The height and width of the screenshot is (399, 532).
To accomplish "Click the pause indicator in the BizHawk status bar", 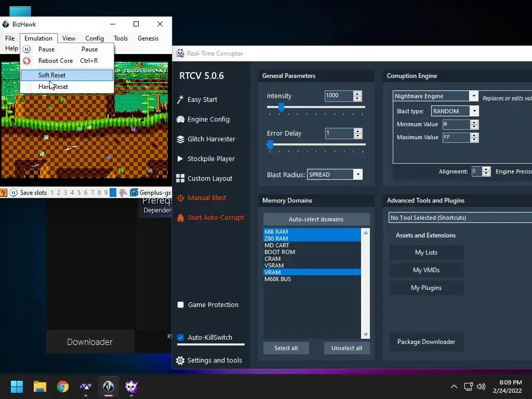I will pyautogui.click(x=14, y=193).
